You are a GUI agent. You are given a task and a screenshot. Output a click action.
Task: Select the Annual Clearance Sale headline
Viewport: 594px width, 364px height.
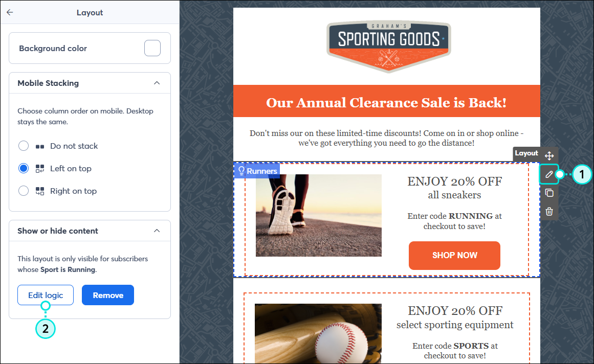(386, 103)
